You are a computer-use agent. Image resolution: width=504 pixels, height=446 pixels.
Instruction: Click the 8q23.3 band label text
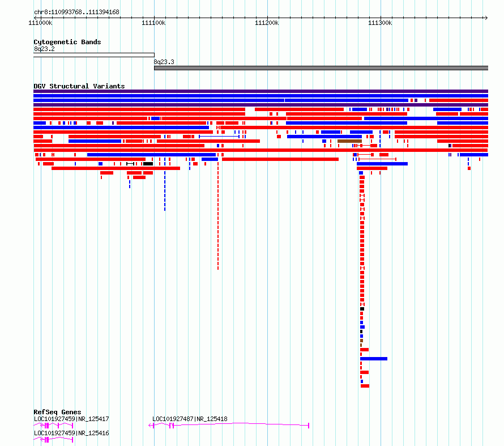[x=164, y=62]
